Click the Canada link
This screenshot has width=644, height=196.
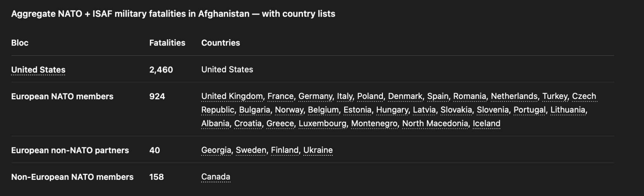point(215,177)
